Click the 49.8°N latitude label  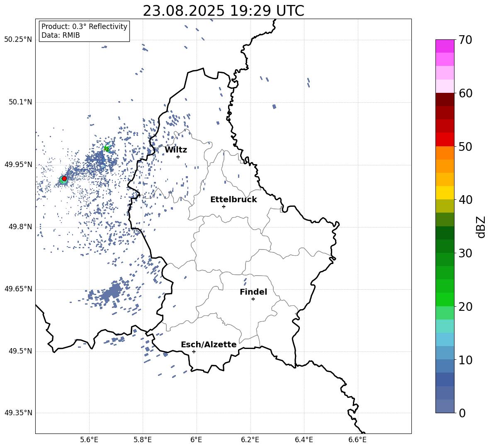coord(20,227)
